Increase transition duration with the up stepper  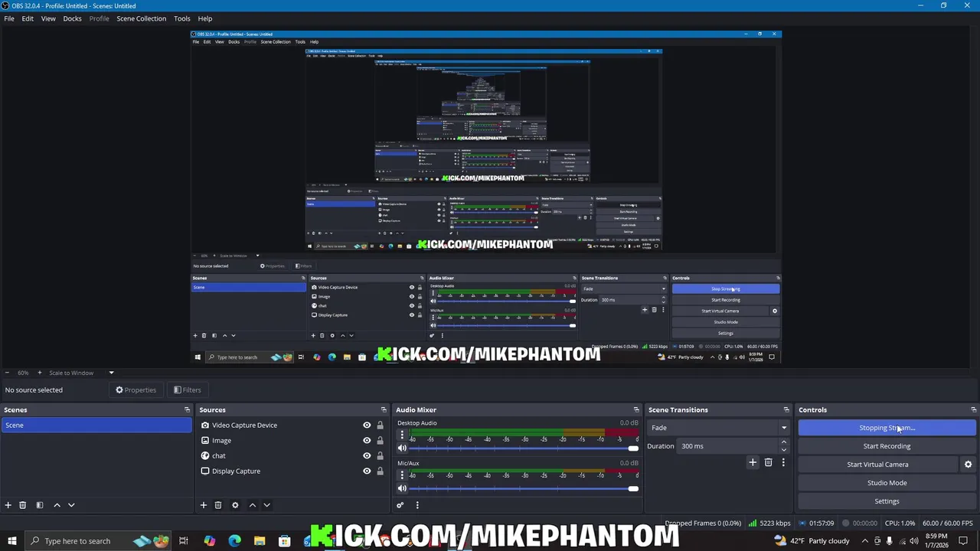(783, 442)
